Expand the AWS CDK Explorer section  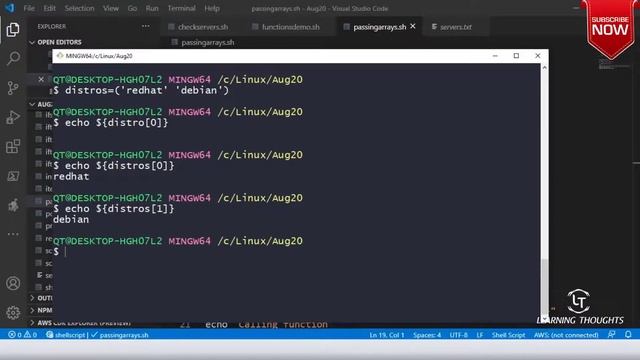tap(80, 323)
